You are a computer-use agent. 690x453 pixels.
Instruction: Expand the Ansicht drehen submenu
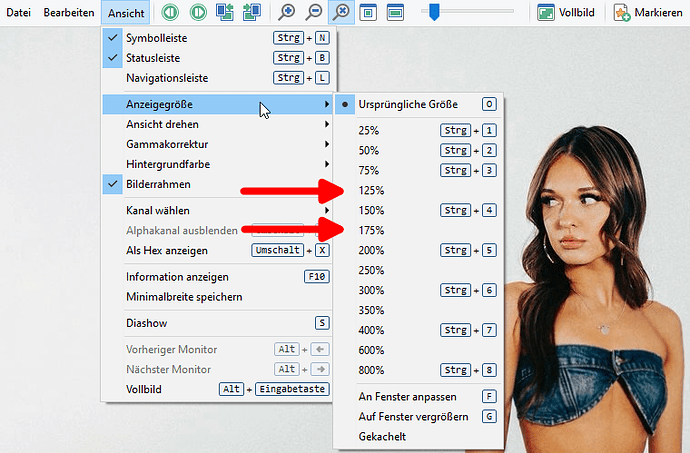(x=217, y=124)
